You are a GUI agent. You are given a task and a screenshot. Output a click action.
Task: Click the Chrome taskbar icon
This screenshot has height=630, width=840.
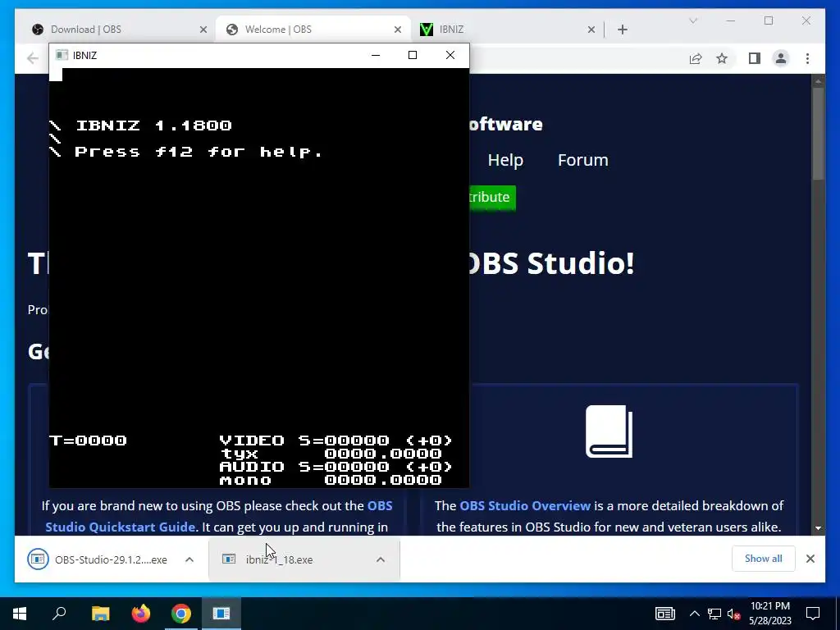click(181, 614)
